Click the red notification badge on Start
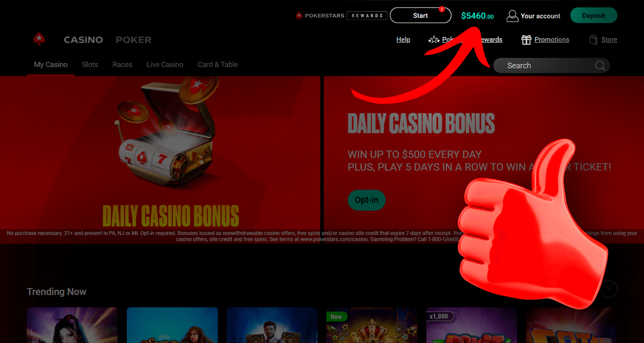 tap(442, 9)
